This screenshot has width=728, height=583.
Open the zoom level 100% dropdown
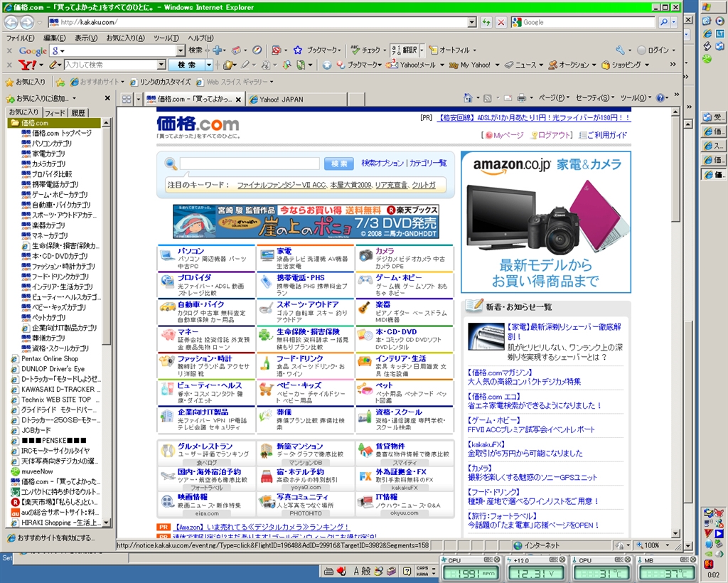point(668,545)
